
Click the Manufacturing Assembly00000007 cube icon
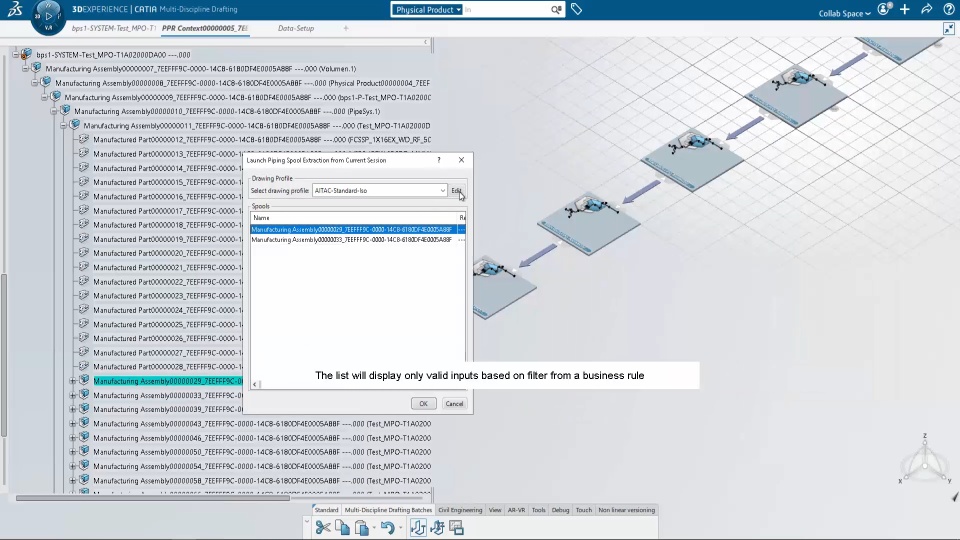36,68
